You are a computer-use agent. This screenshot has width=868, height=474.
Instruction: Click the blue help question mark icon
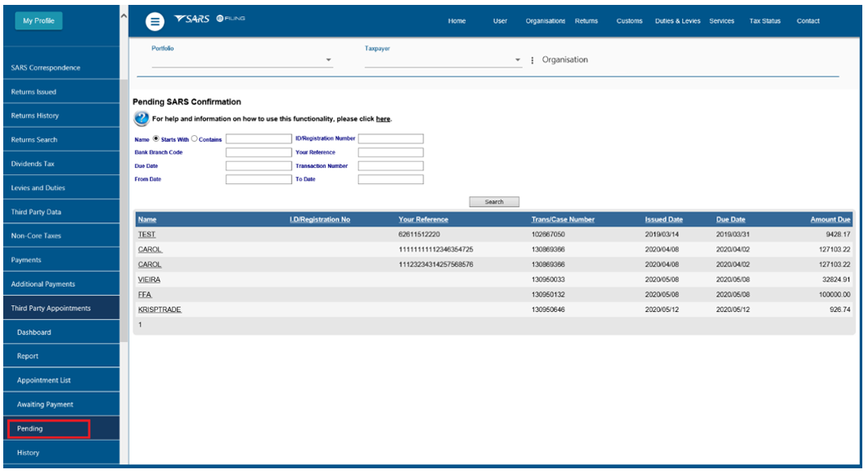140,119
